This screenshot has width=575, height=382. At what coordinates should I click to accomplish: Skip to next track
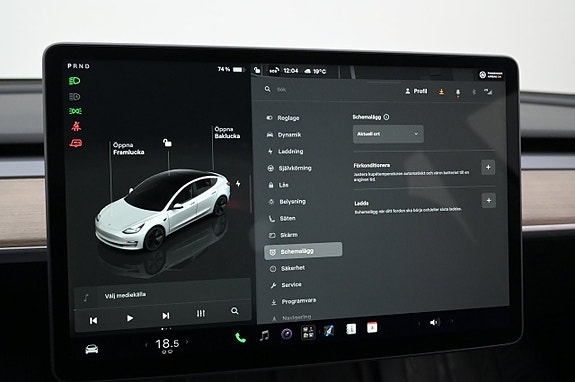click(x=166, y=315)
